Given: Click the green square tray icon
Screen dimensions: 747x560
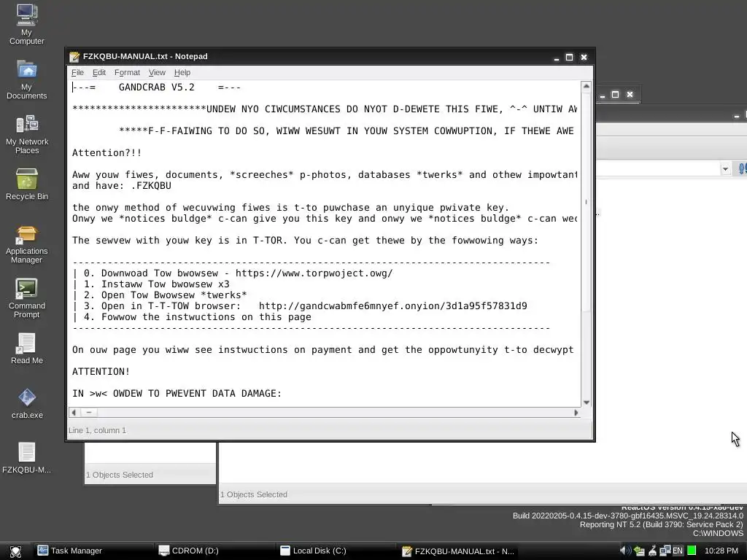Looking at the screenshot, I should (692, 551).
